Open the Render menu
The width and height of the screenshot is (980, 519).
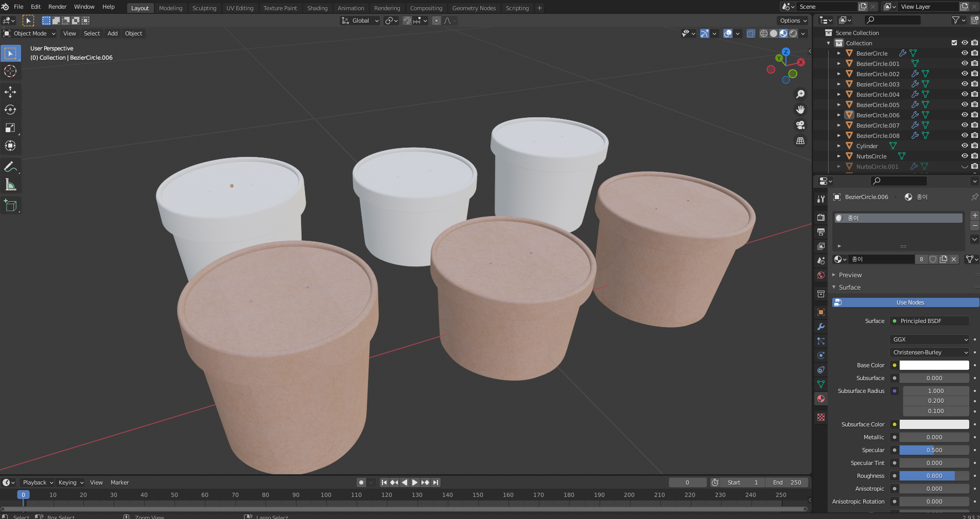(57, 7)
